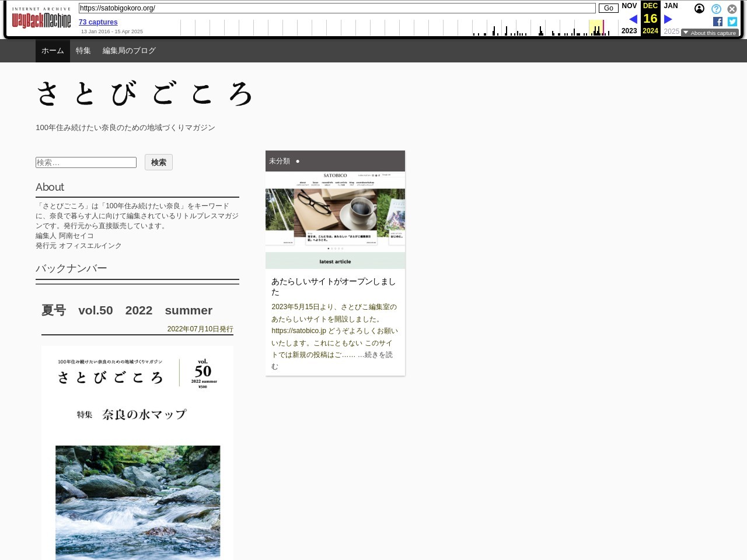Open the 編集局のブログ menu item

[129, 51]
